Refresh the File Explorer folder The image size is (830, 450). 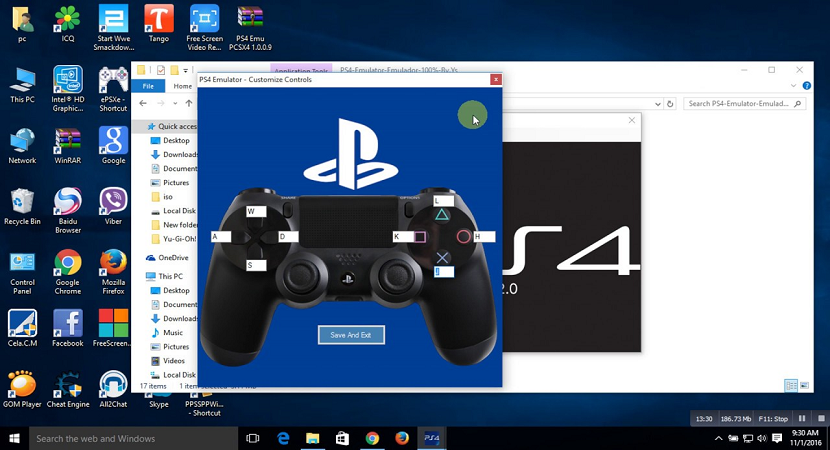pyautogui.click(x=670, y=104)
